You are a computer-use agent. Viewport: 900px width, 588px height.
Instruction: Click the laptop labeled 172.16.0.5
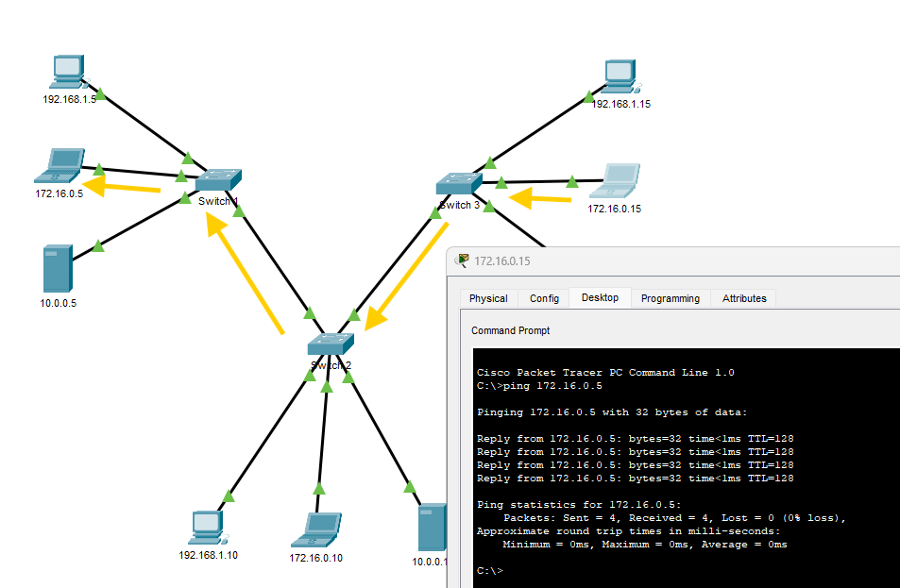[60, 166]
